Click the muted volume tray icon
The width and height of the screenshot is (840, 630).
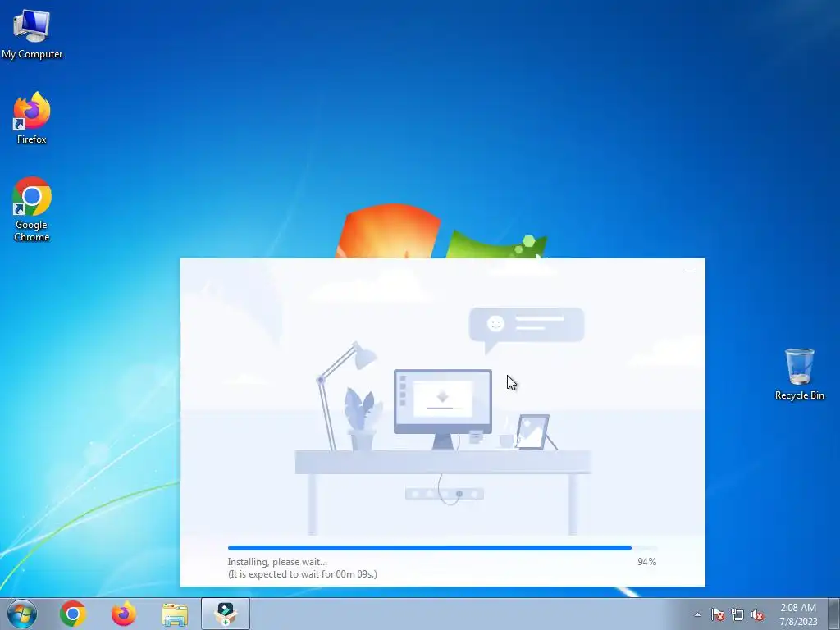pyautogui.click(x=757, y=614)
